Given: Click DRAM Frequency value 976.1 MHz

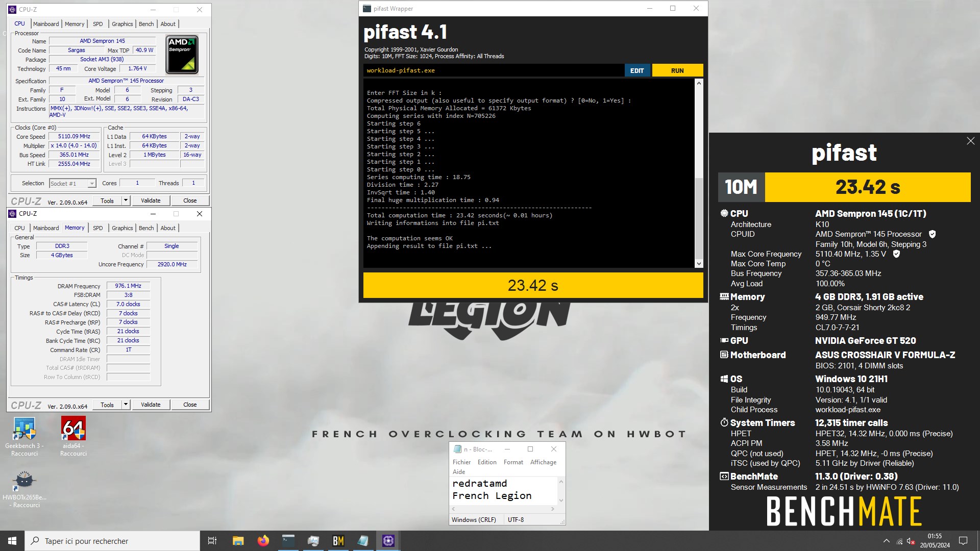Looking at the screenshot, I should point(128,286).
